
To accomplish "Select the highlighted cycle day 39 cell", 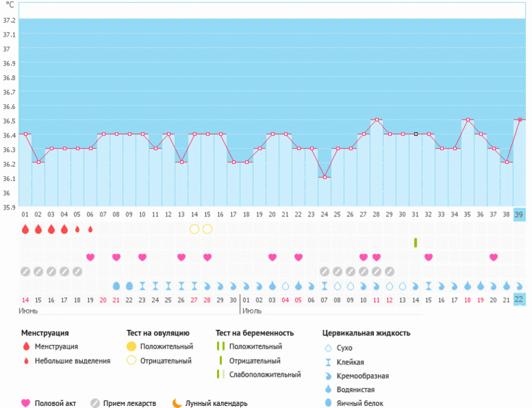I will point(519,215).
